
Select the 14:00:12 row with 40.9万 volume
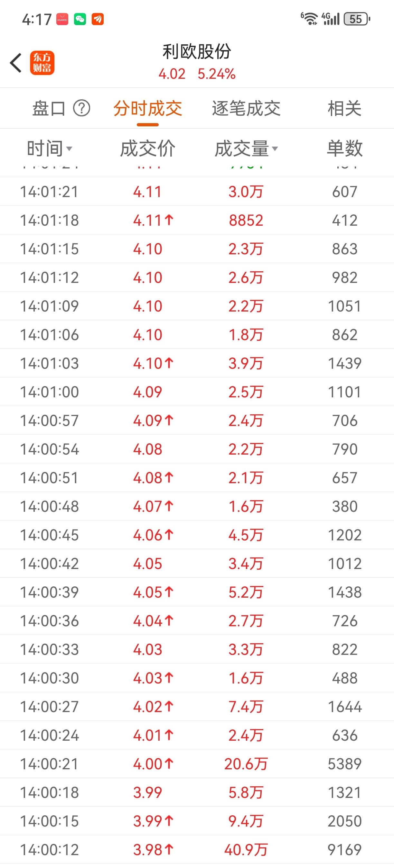pyautogui.click(x=197, y=849)
